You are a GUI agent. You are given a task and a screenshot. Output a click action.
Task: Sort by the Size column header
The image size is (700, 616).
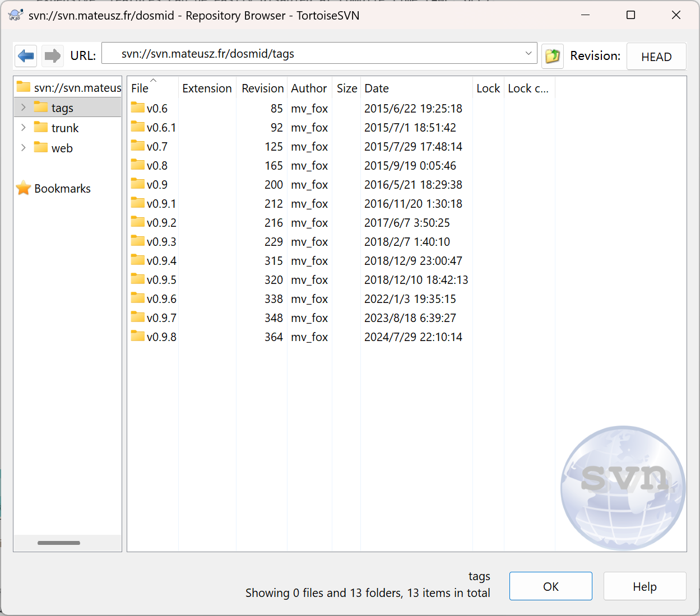[346, 88]
